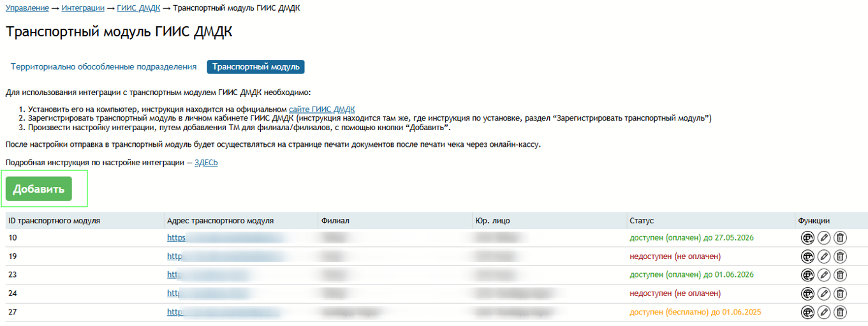This screenshot has height=326, width=868.
Task: Delete transport module ID 10
Action: click(841, 238)
